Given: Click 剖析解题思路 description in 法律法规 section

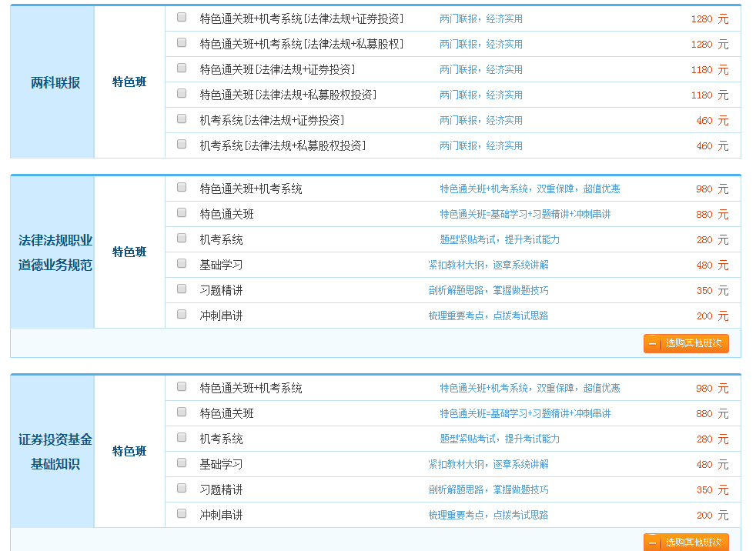Looking at the screenshot, I should click(488, 290).
